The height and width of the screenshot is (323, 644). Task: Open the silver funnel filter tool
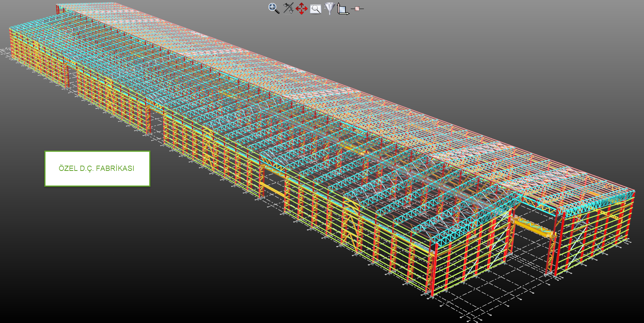pyautogui.click(x=329, y=8)
